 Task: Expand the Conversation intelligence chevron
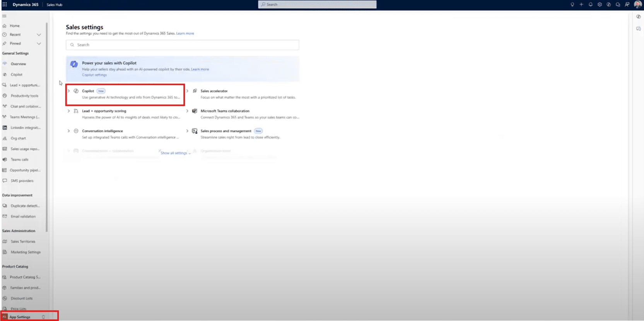coord(69,131)
